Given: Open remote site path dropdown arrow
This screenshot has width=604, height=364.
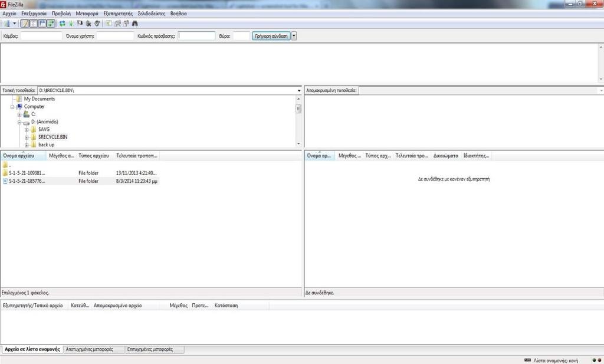Looking at the screenshot, I should click(x=601, y=90).
